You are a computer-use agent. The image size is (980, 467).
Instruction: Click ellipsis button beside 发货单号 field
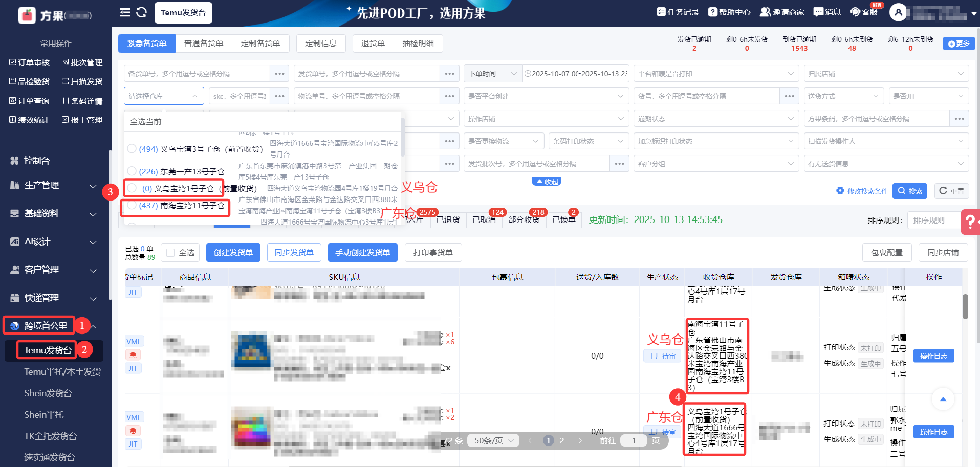pos(449,74)
